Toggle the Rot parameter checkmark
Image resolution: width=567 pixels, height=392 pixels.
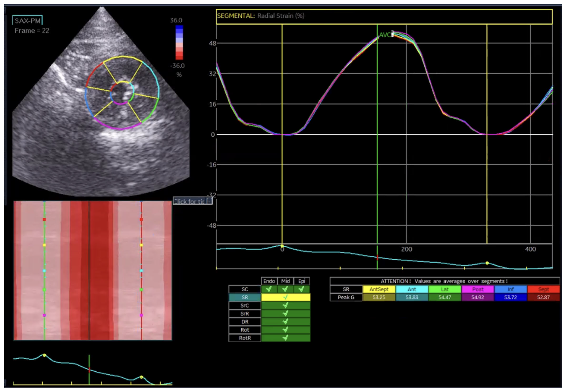[285, 330]
